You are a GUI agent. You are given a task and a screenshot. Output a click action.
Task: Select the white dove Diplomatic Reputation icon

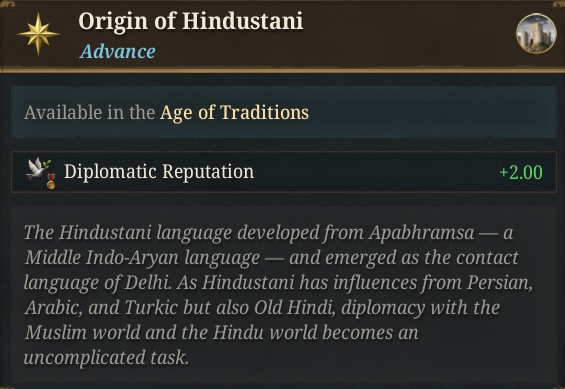pos(38,168)
